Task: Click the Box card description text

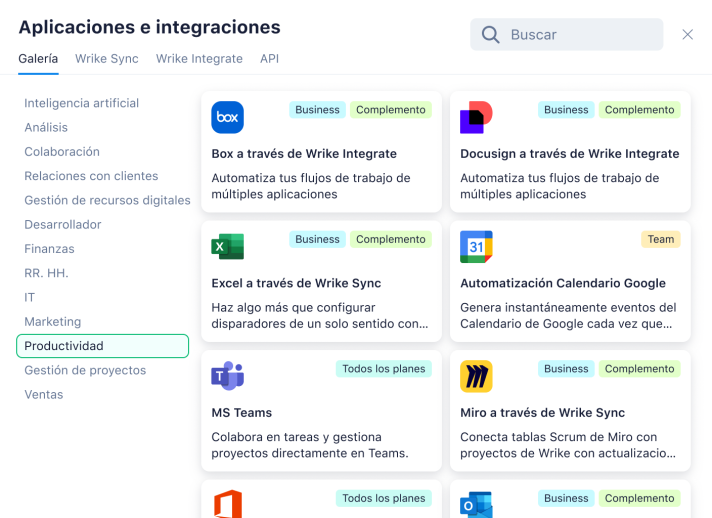Action: [x=311, y=186]
